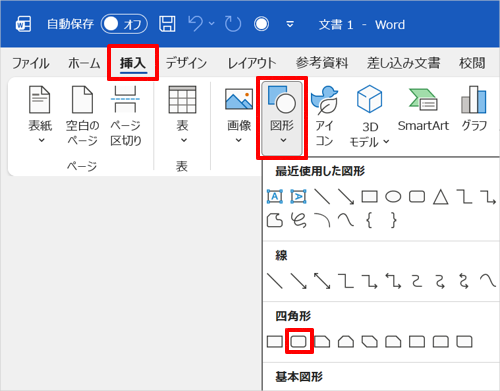Choose rounded rectangle in recent shapes
This screenshot has width=500, height=391.
pyautogui.click(x=417, y=197)
